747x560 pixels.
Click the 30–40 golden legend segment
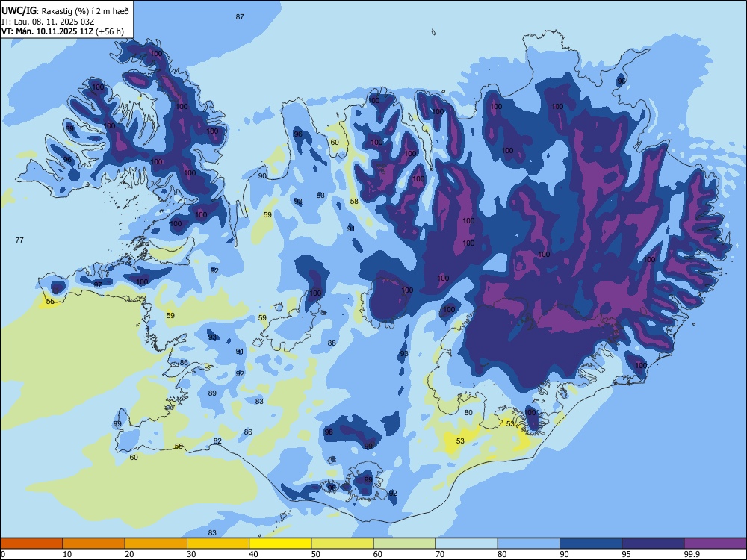point(218,544)
